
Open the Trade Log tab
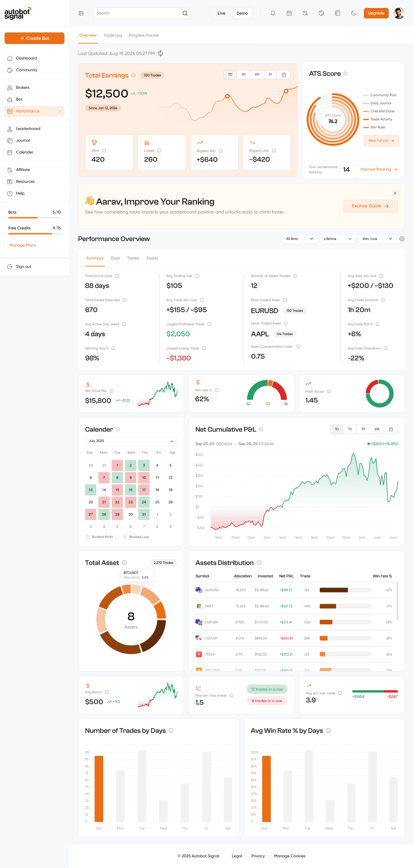(x=113, y=35)
